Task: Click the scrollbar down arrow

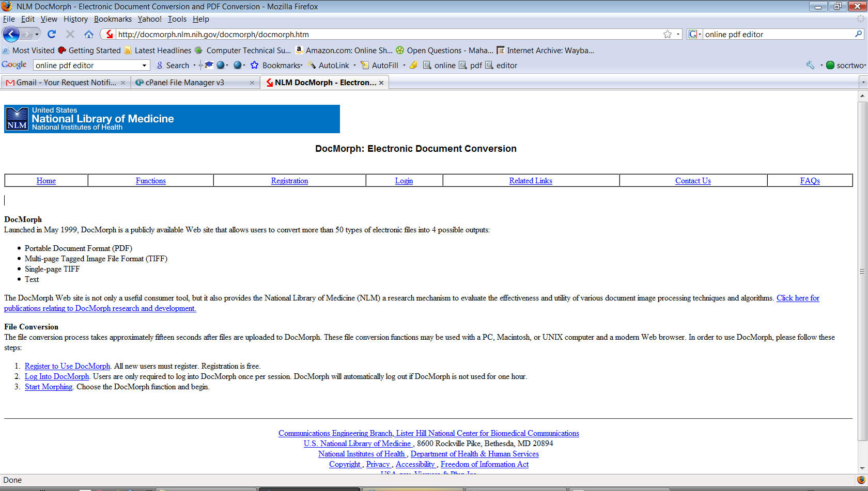Action: pos(862,468)
